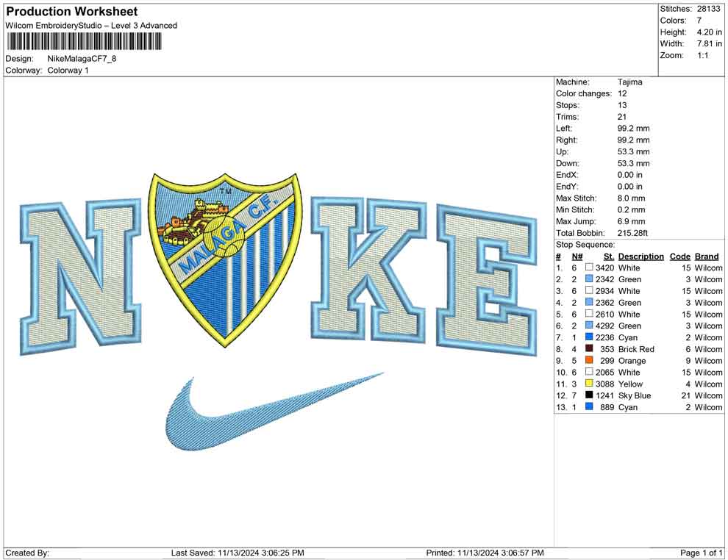Click the white swatch beside stitch count 2065
This screenshot has height=560, width=728.
coord(589,372)
